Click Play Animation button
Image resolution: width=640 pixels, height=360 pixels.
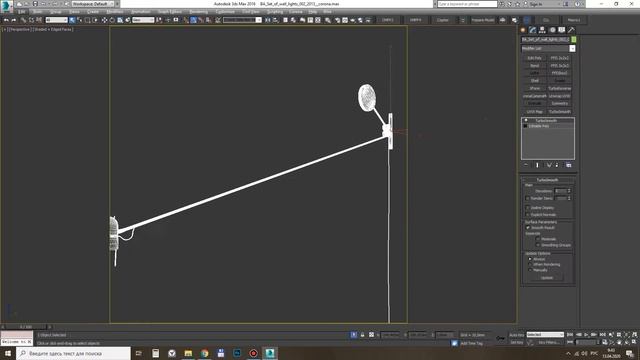586,335
